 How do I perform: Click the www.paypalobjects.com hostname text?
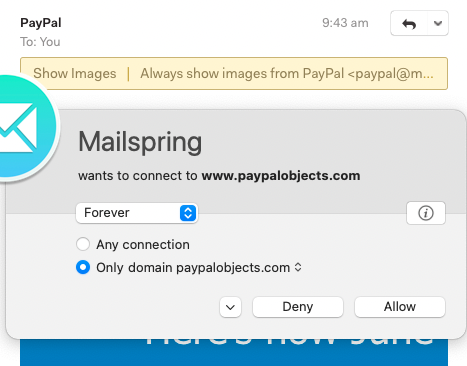click(x=281, y=176)
